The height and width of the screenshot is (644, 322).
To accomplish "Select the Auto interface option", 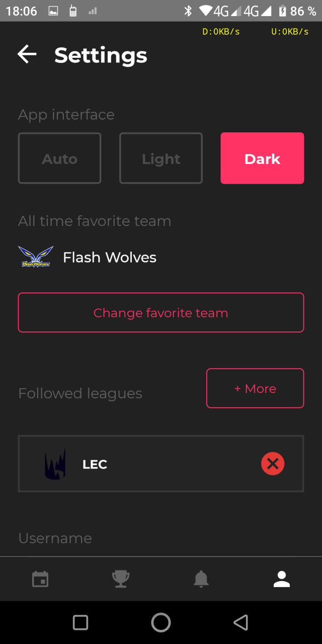I will (x=60, y=158).
